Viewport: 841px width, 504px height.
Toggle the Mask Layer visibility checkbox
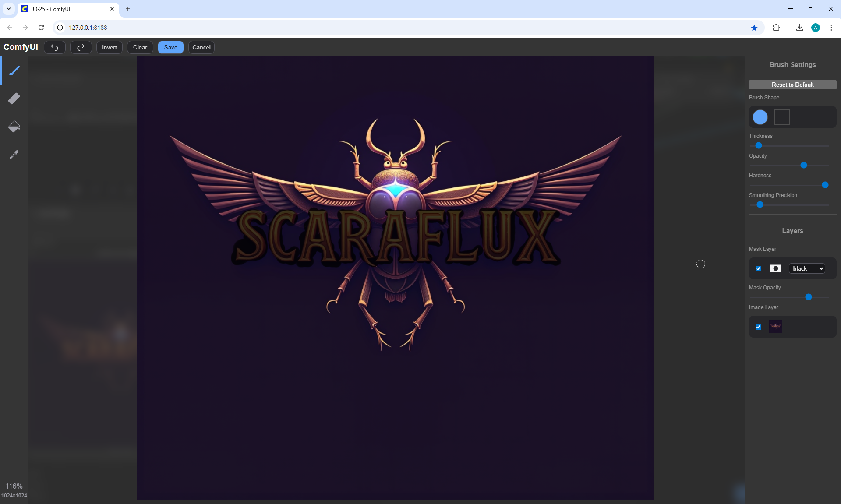coord(759,268)
